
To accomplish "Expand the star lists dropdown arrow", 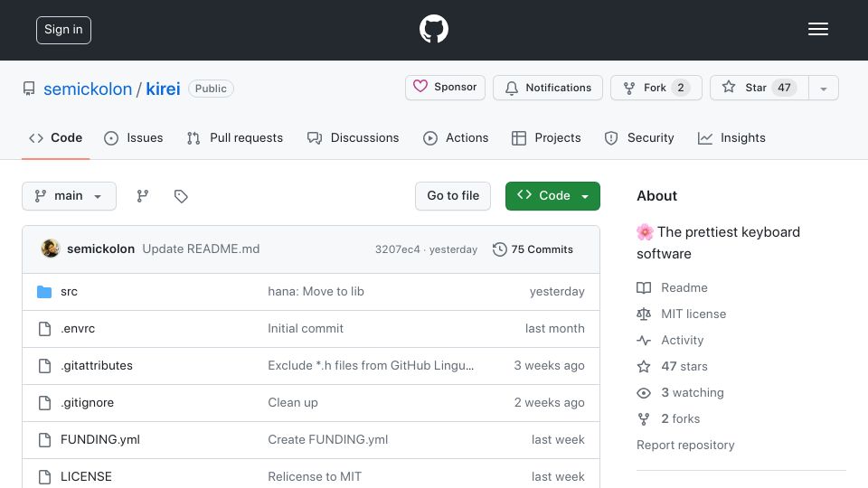I will point(823,88).
